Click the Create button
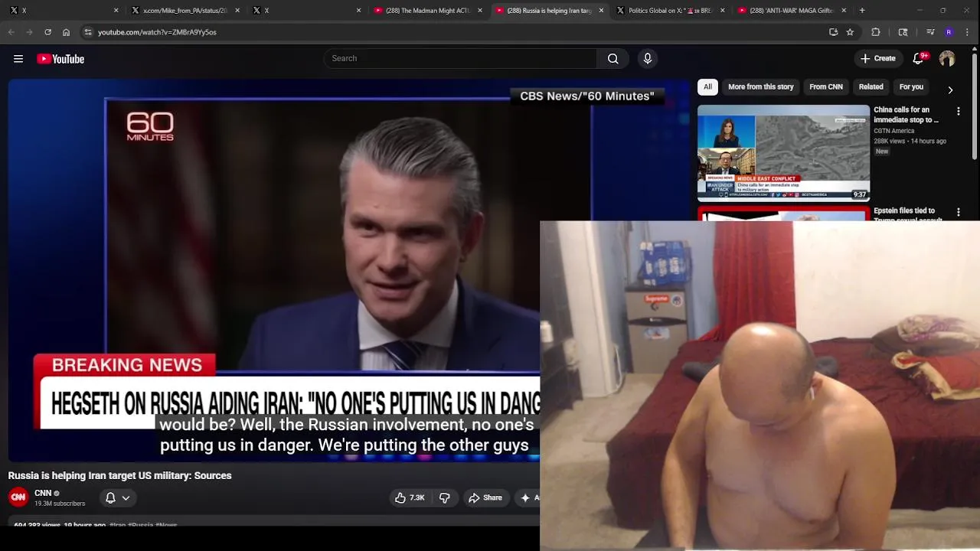Image resolution: width=980 pixels, height=551 pixels. [877, 58]
